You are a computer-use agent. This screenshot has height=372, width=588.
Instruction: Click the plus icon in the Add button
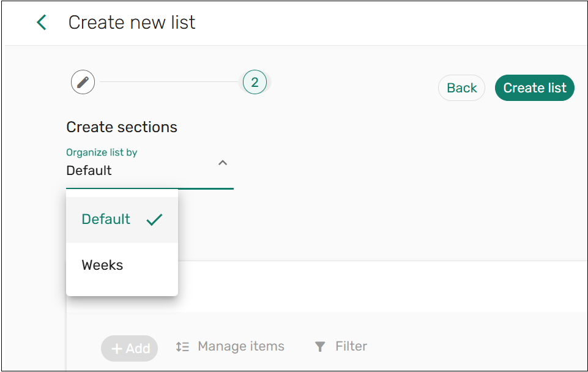(117, 348)
